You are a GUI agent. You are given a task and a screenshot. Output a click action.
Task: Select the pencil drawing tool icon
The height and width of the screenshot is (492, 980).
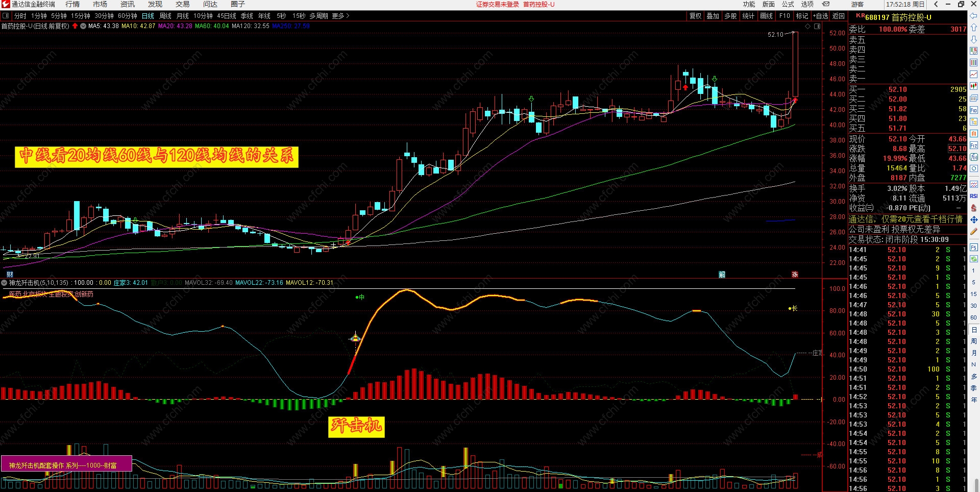(x=974, y=231)
